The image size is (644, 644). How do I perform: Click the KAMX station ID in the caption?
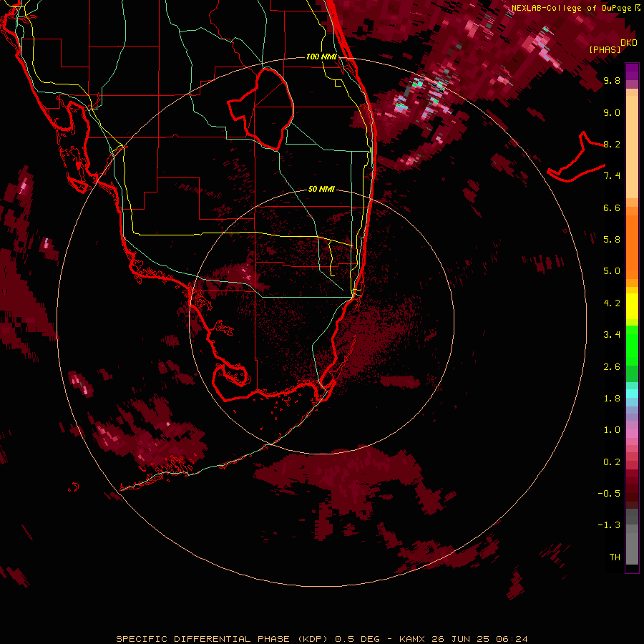(413, 639)
